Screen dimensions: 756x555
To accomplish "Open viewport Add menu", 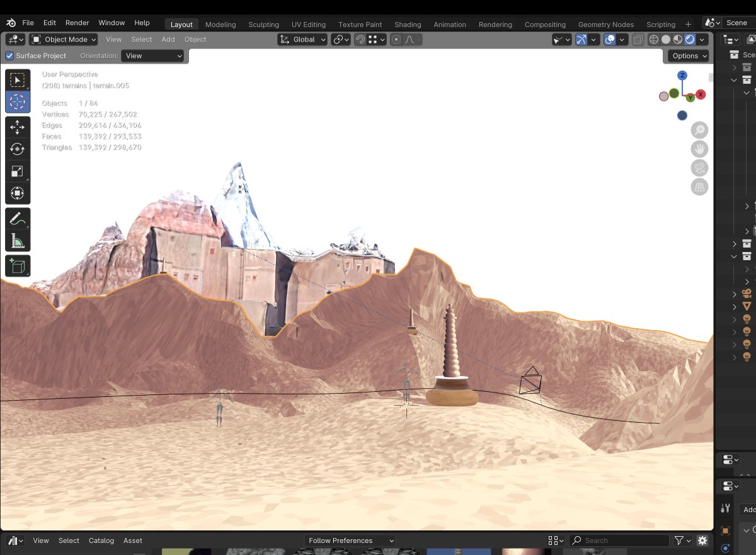I will click(x=168, y=40).
